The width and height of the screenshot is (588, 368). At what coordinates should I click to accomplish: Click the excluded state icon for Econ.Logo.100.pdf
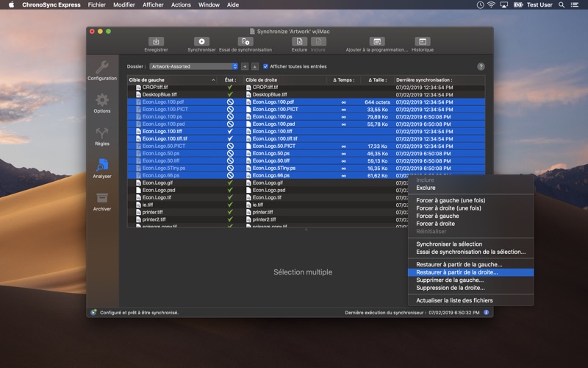(x=230, y=102)
